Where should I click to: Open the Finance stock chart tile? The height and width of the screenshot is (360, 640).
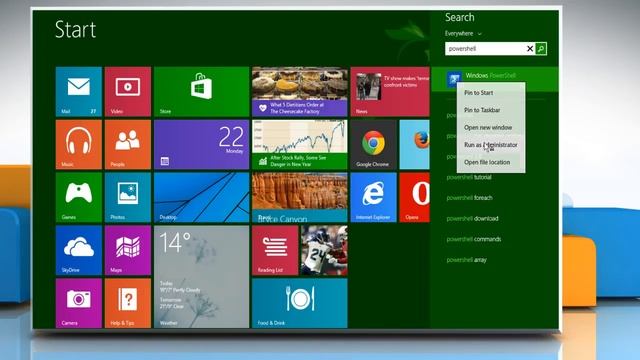(x=300, y=144)
